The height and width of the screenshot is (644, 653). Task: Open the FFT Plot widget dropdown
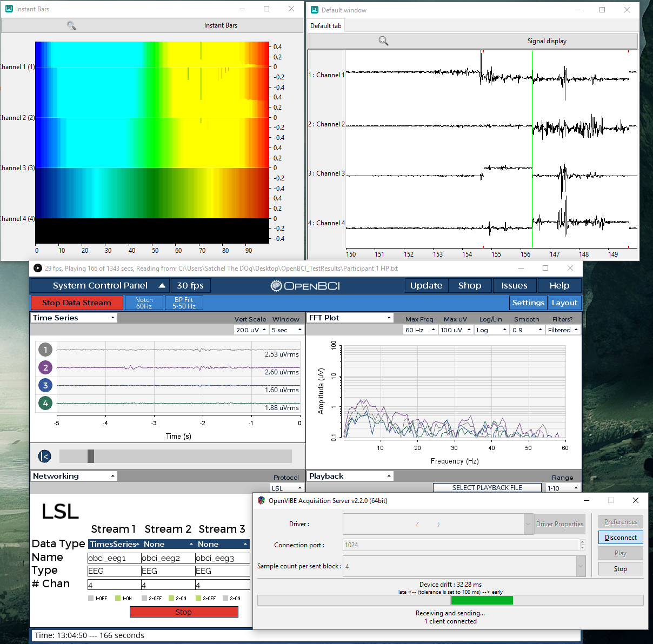click(350, 318)
